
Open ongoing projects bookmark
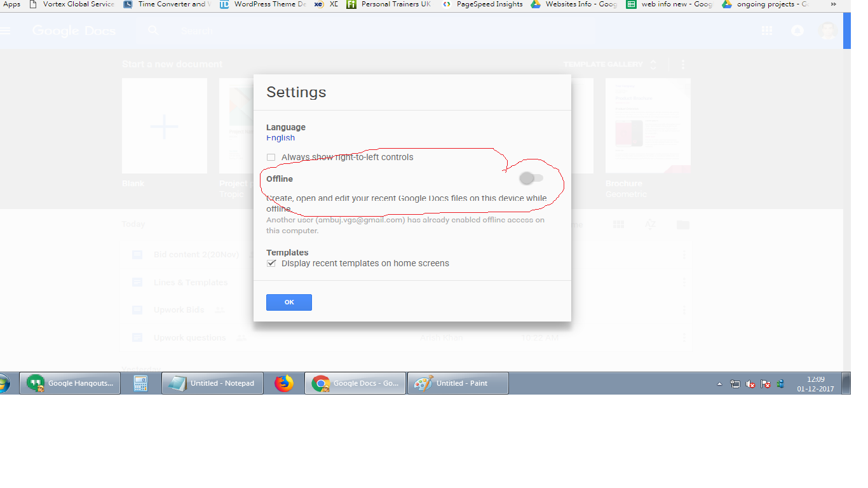(x=766, y=4)
